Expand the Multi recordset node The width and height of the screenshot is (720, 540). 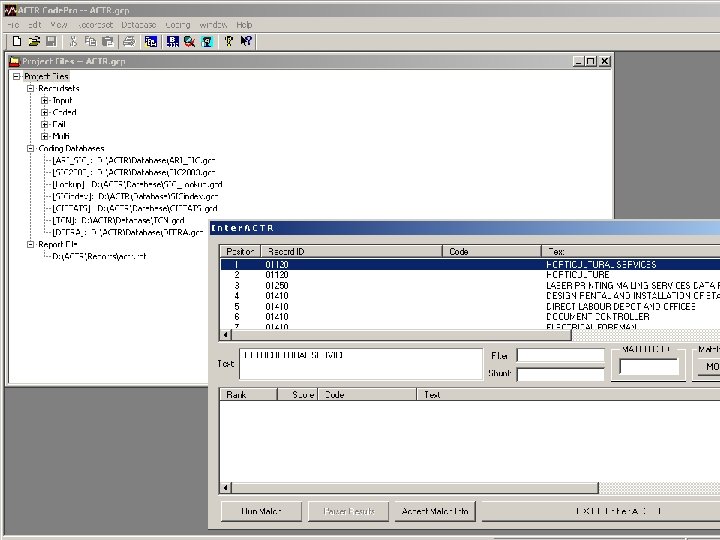tap(45, 136)
